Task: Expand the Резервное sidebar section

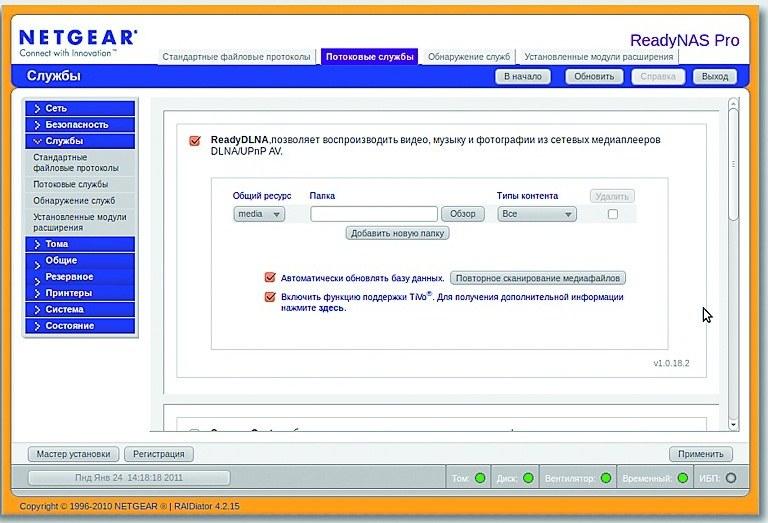Action: (x=80, y=277)
